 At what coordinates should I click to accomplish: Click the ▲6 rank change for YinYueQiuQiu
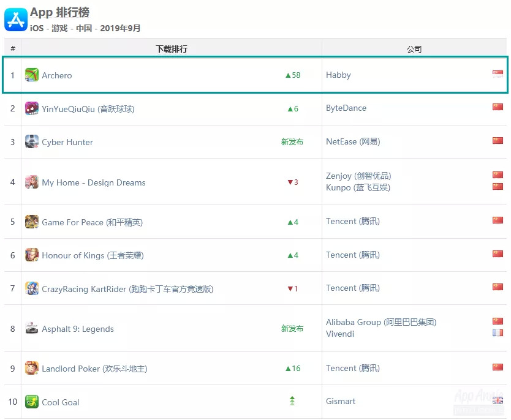coord(293,109)
